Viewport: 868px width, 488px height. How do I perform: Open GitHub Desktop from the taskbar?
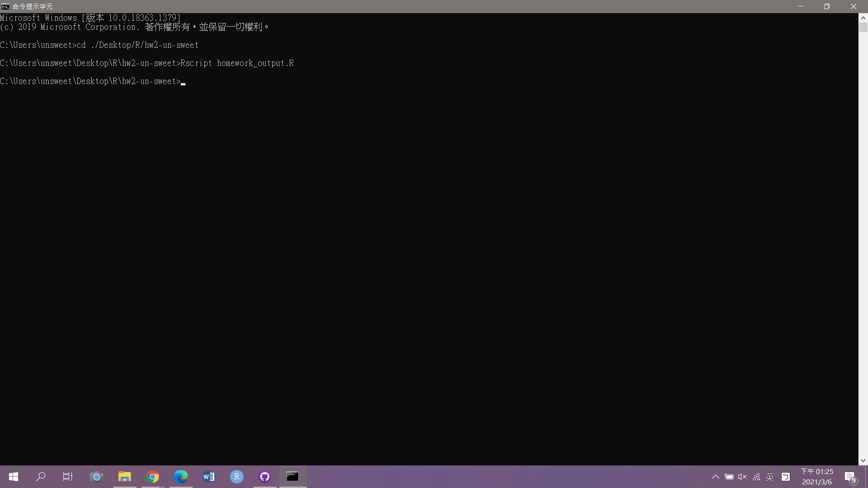(x=264, y=477)
